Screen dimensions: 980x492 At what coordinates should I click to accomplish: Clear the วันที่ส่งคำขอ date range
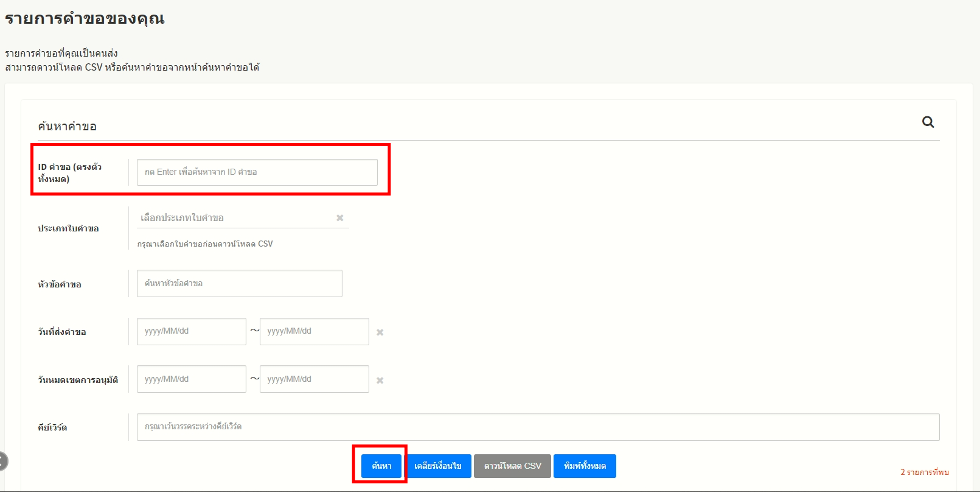click(x=380, y=332)
